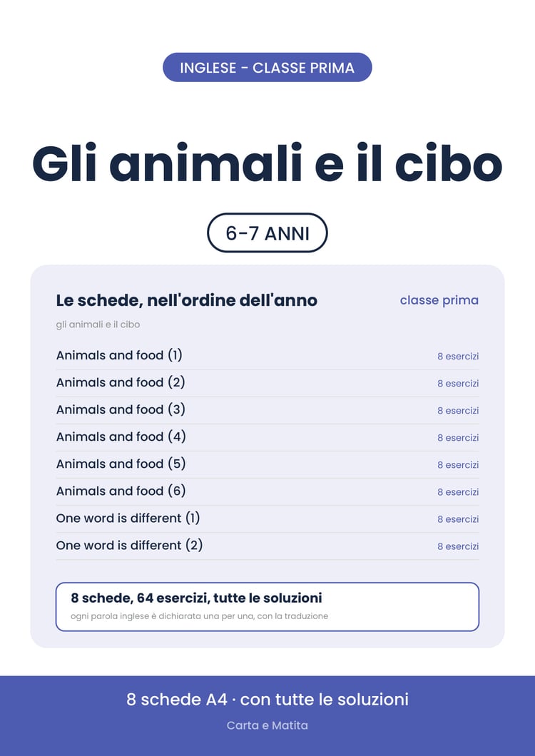
Task: Open Animals and food (6) entry
Action: pos(267,492)
